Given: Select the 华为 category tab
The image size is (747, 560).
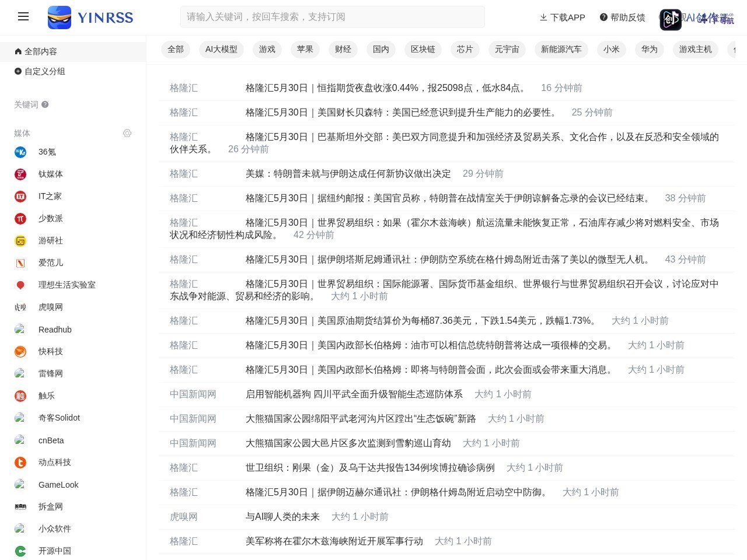Looking at the screenshot, I should coord(650,50).
